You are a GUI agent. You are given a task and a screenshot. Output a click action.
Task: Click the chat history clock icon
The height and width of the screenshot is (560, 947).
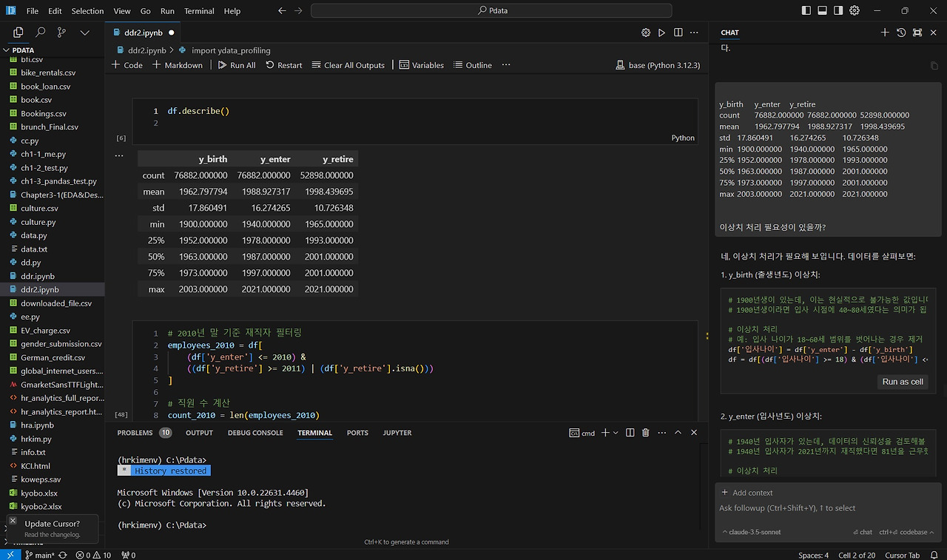pos(901,33)
